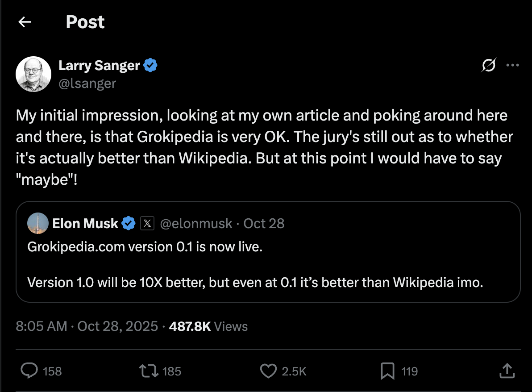Reply to Larry Sanger's post
Image resolution: width=532 pixels, height=392 pixels.
[x=29, y=371]
